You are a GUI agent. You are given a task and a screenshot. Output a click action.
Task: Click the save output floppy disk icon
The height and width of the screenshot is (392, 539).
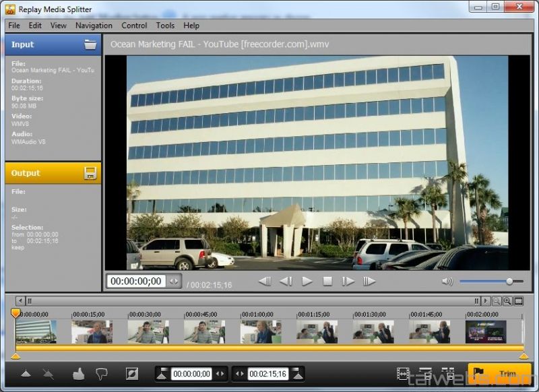coord(90,173)
